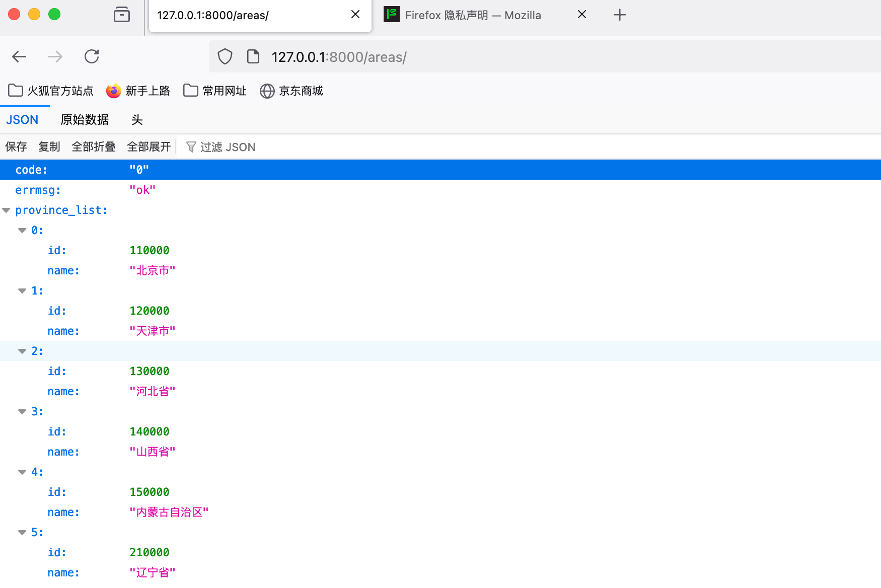Screen dimensions: 881x588
Task: Collapse item 4 in province_list
Action: 22,472
